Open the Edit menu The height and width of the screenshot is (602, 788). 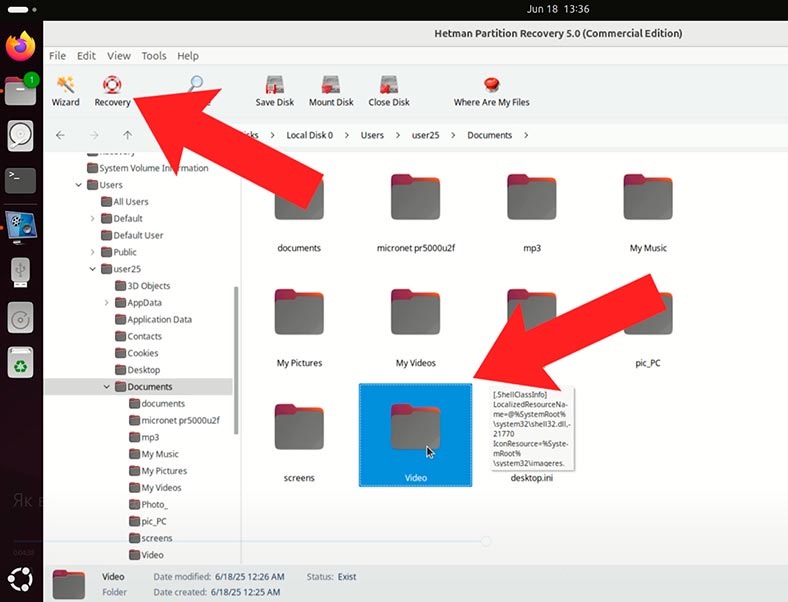[86, 56]
